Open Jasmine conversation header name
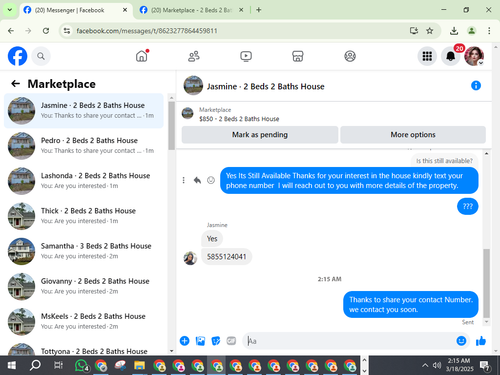The image size is (500, 375). (265, 87)
